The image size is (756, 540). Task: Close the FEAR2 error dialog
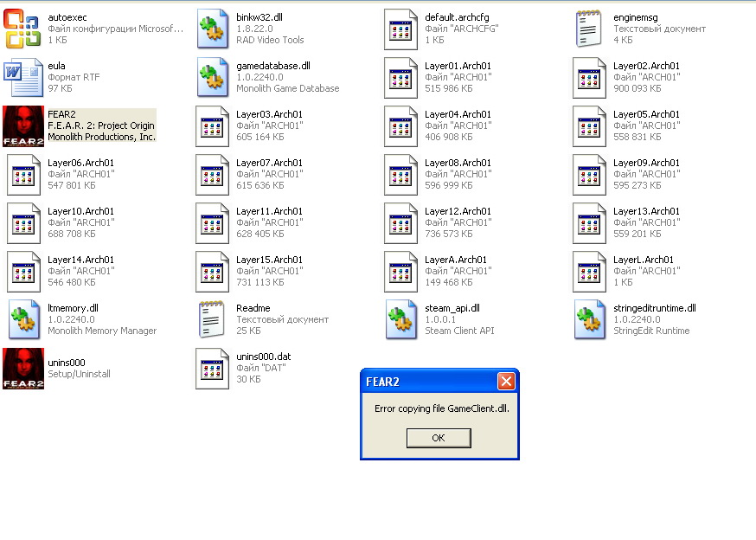click(x=506, y=382)
